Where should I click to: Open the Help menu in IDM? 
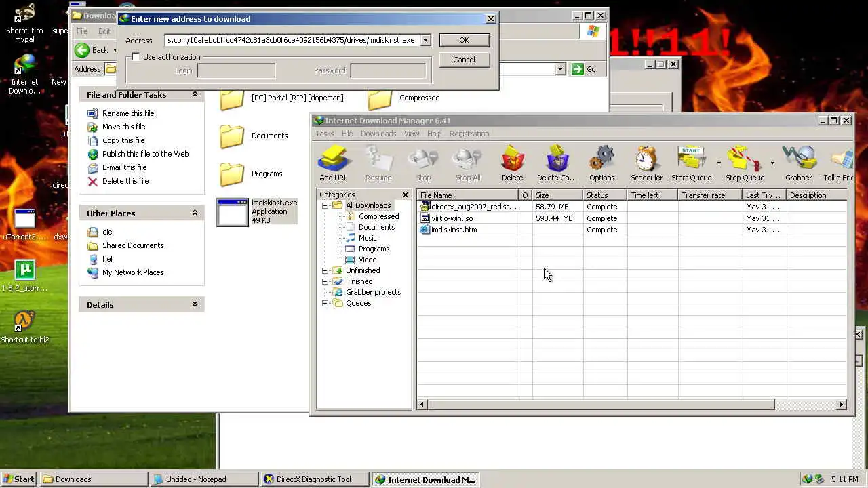pyautogui.click(x=434, y=134)
